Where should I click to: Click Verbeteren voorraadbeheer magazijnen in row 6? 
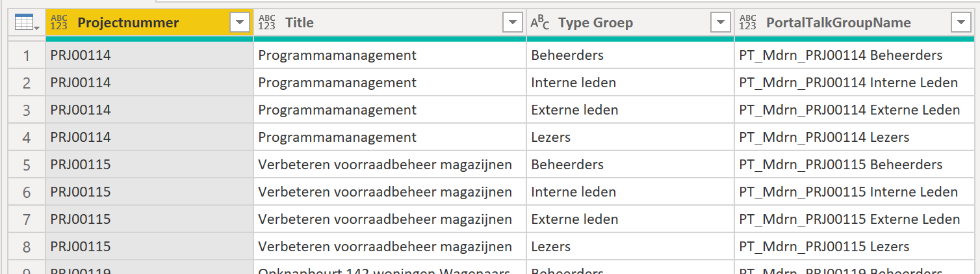pyautogui.click(x=390, y=192)
